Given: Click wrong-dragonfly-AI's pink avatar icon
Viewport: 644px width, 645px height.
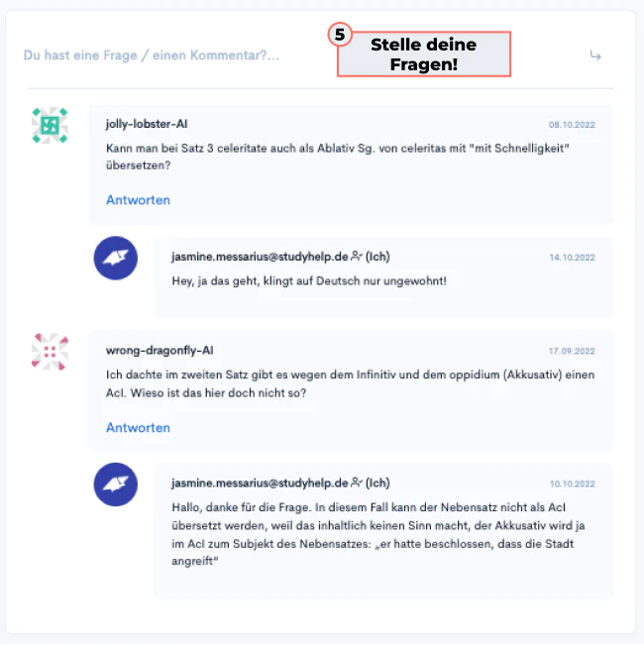Looking at the screenshot, I should [x=50, y=352].
